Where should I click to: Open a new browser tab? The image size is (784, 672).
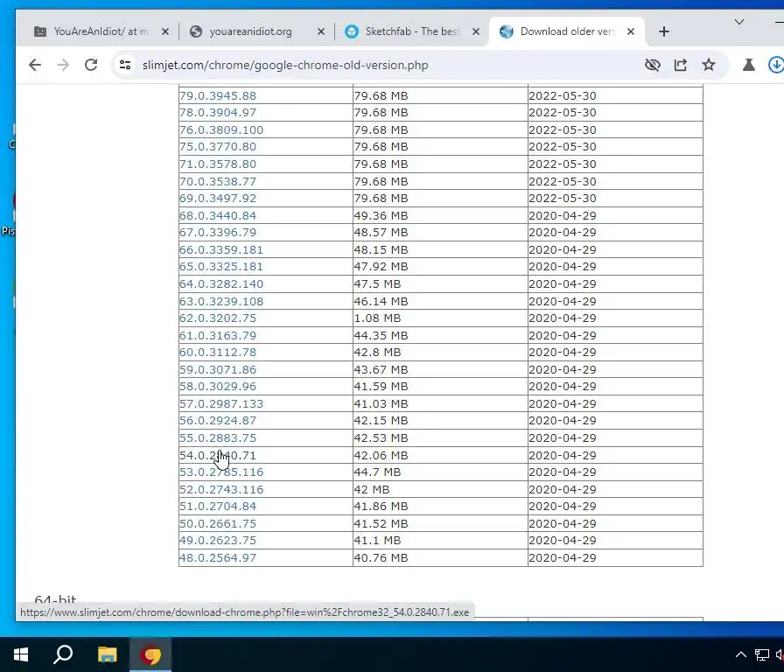(x=664, y=31)
